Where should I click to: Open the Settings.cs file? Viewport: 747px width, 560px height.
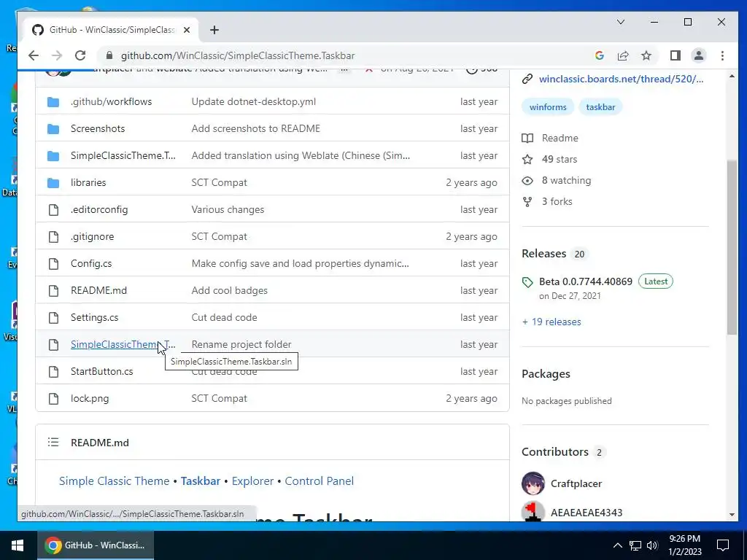(x=94, y=318)
